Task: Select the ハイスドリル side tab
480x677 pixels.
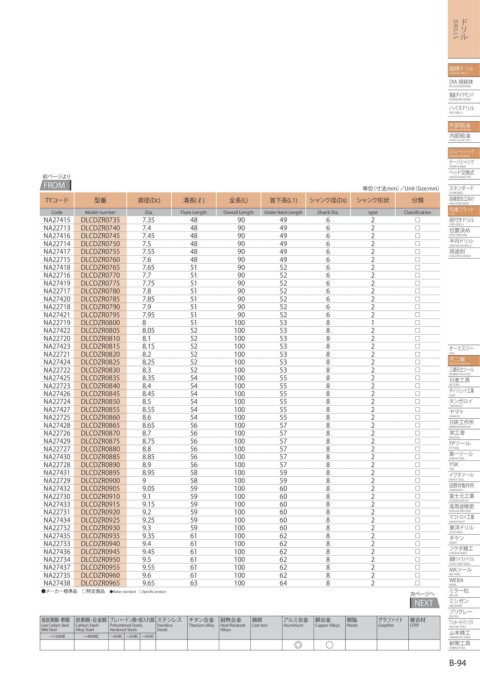Action: (x=464, y=110)
